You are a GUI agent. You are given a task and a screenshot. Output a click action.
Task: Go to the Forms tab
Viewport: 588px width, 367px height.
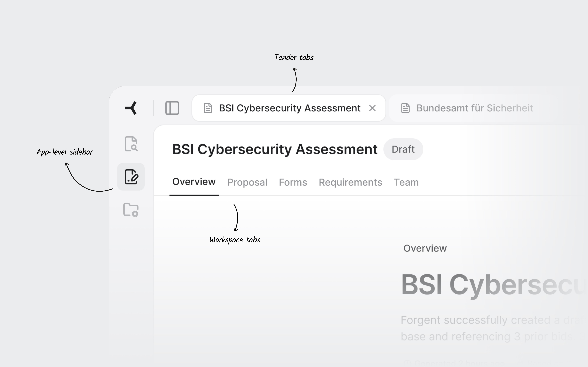[293, 182]
